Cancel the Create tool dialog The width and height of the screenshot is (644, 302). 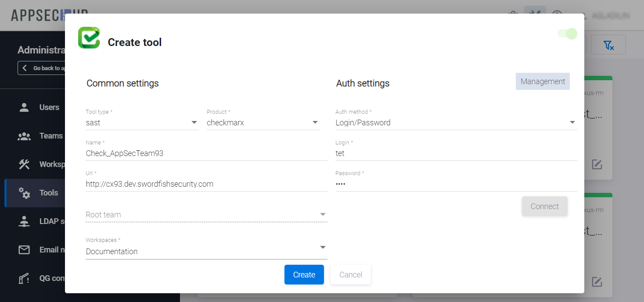click(x=350, y=275)
